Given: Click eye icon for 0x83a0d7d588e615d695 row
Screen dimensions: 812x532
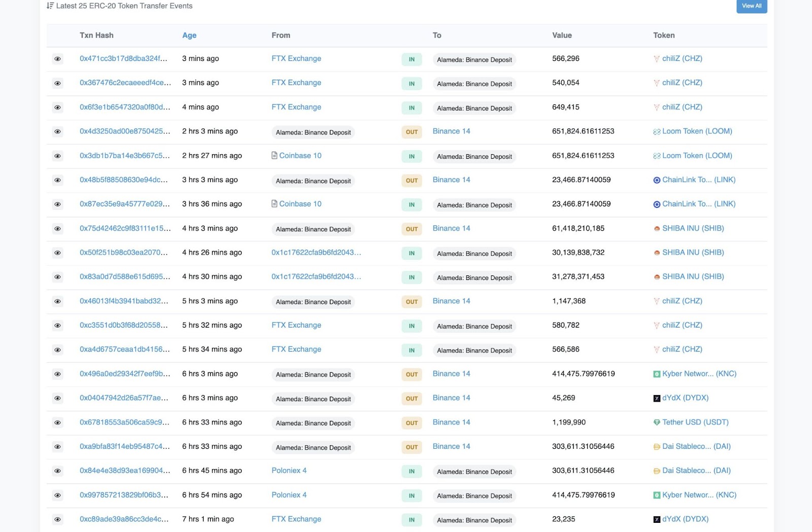Looking at the screenshot, I should tap(57, 277).
